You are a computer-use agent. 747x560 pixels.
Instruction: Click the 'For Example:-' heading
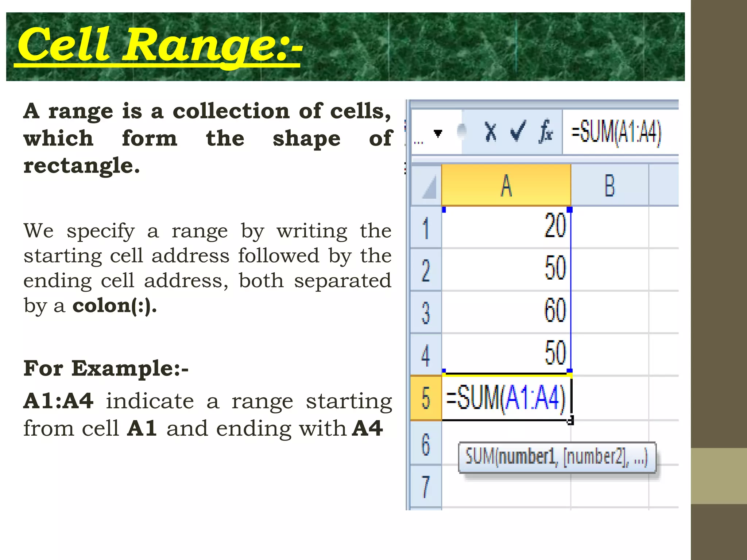point(106,368)
